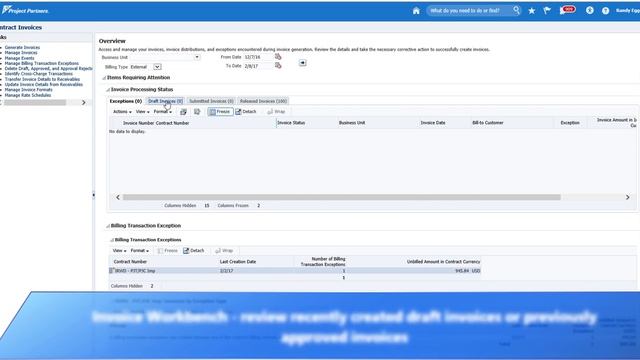This screenshot has width=640, height=360.
Task: Click the 945.84 USD unbilled amount cell
Action: (x=467, y=271)
